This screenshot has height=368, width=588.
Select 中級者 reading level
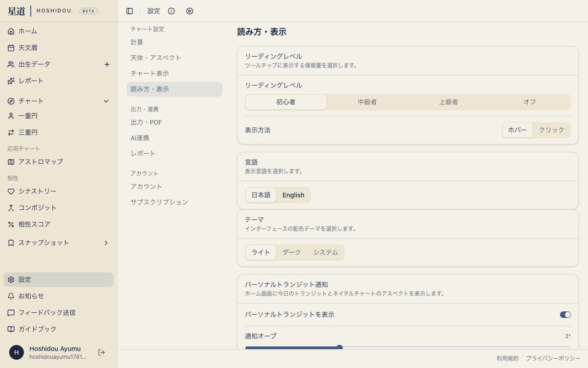tap(367, 102)
